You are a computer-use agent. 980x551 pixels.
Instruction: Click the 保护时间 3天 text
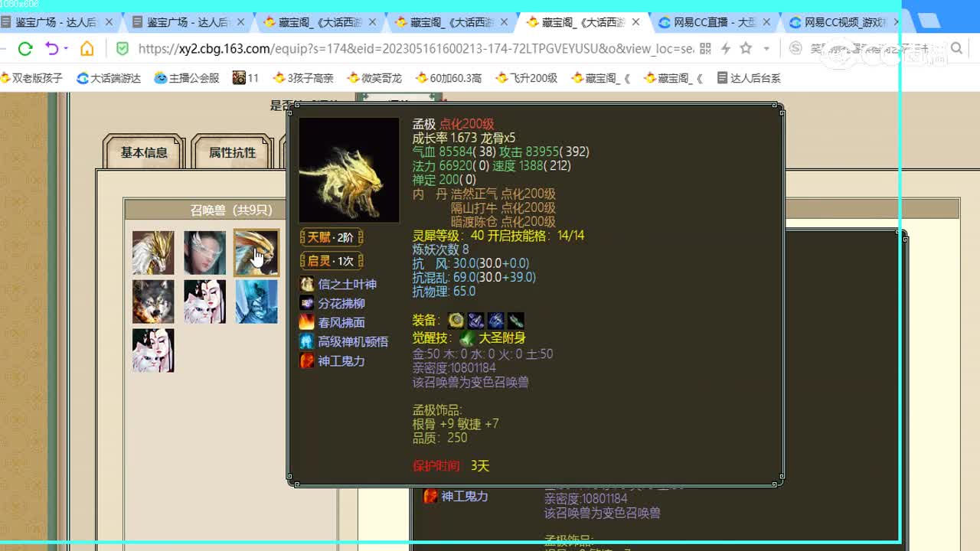450,465
